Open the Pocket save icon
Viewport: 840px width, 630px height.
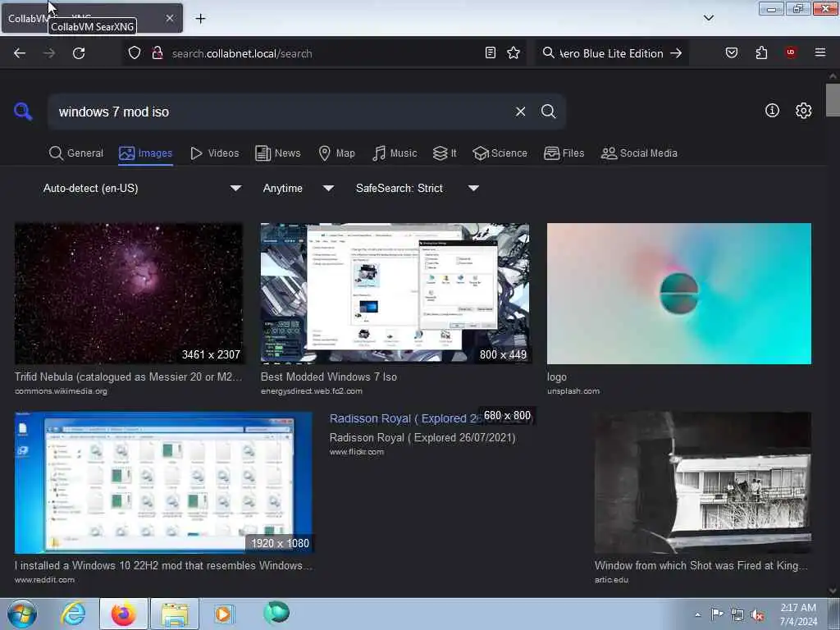tap(731, 52)
